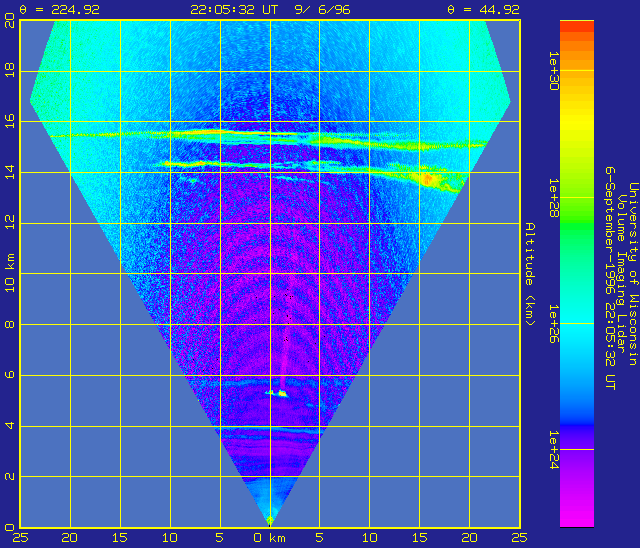Image resolution: width=640 pixels, height=548 pixels.
Task: Click the bright cloud spot at 5 km altitude
Action: click(x=282, y=393)
